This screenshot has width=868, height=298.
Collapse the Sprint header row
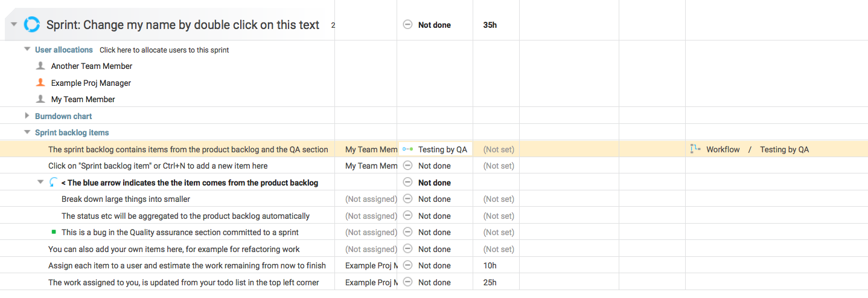pyautogui.click(x=14, y=25)
